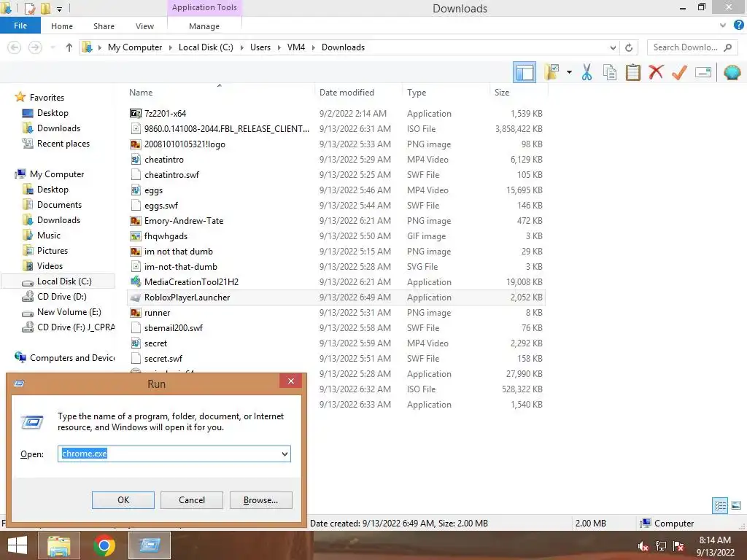Switch to details view icon

coord(720,505)
